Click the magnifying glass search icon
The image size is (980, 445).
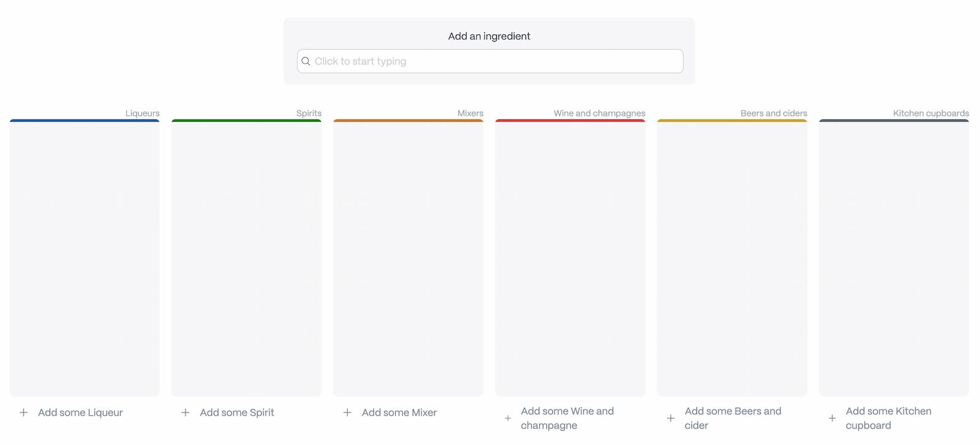tap(306, 61)
